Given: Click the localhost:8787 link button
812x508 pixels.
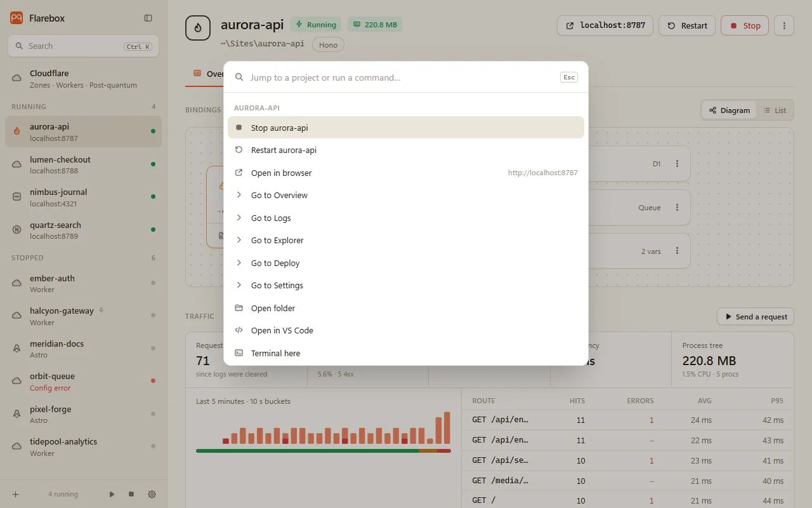Looking at the screenshot, I should point(605,25).
